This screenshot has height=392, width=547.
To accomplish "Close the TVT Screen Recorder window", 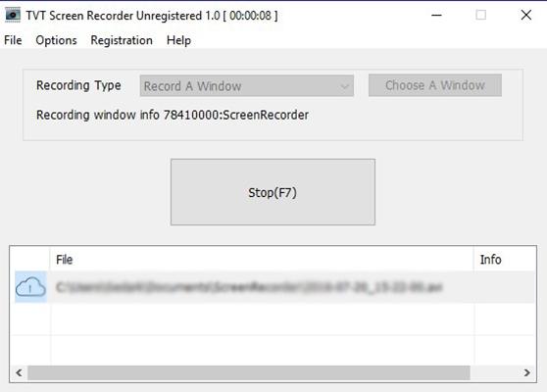I will (x=526, y=15).
